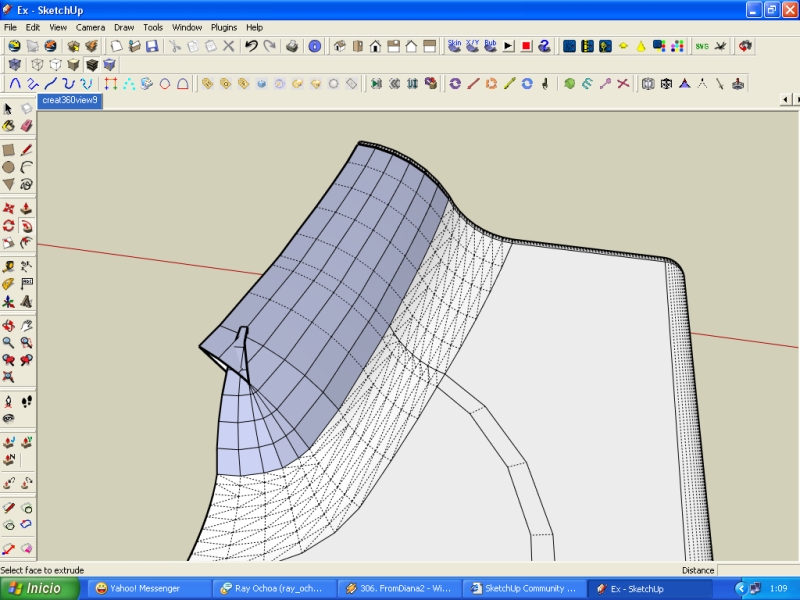Select the Follow Me tool
Screen dimensions: 800x600
coord(26,226)
